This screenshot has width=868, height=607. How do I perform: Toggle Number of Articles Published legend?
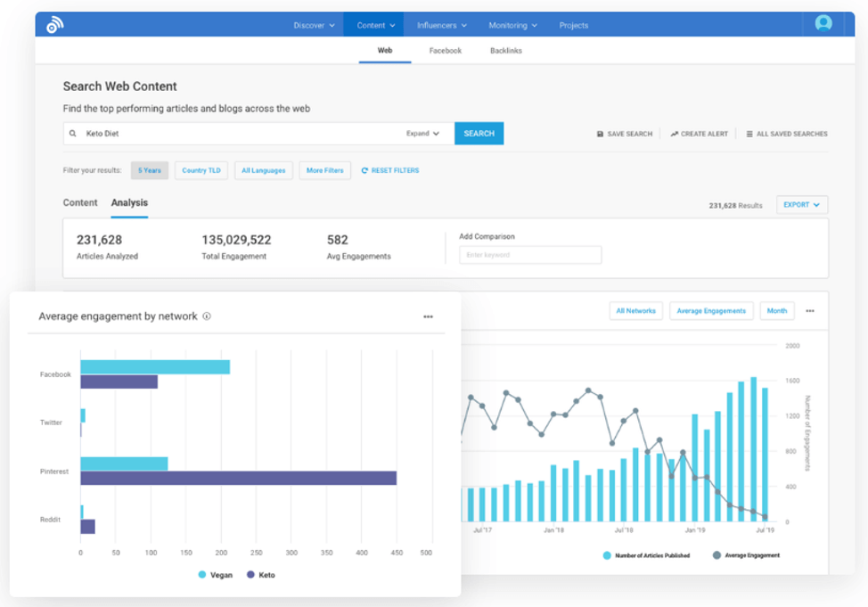tap(646, 555)
